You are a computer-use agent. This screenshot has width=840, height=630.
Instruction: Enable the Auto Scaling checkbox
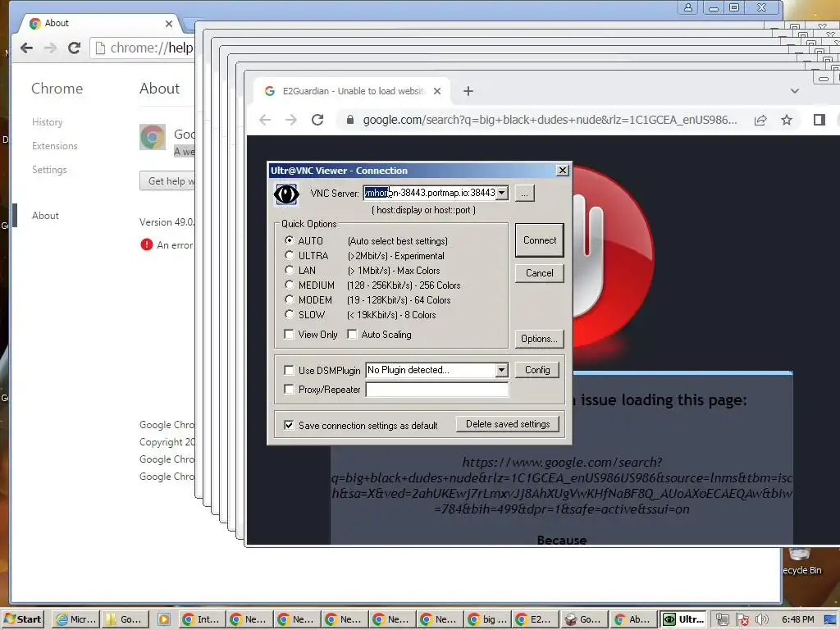click(352, 335)
